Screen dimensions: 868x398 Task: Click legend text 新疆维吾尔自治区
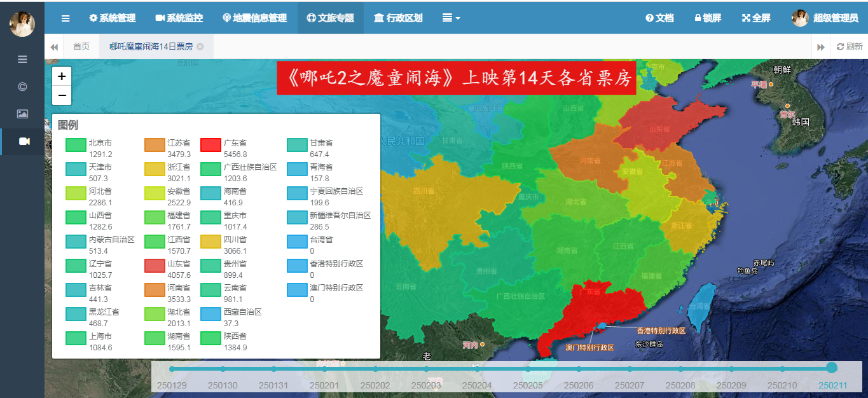[x=340, y=216]
